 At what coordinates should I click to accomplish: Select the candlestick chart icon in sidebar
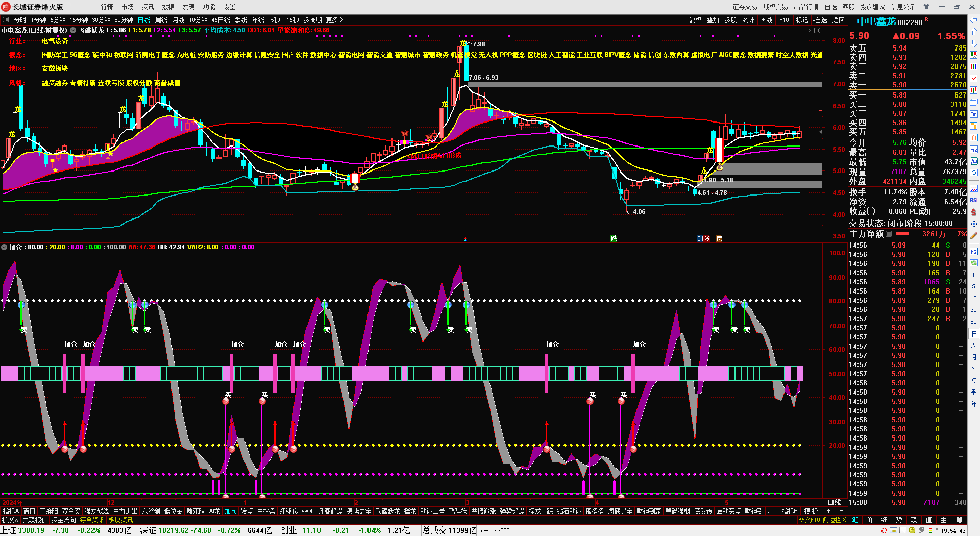tap(974, 90)
